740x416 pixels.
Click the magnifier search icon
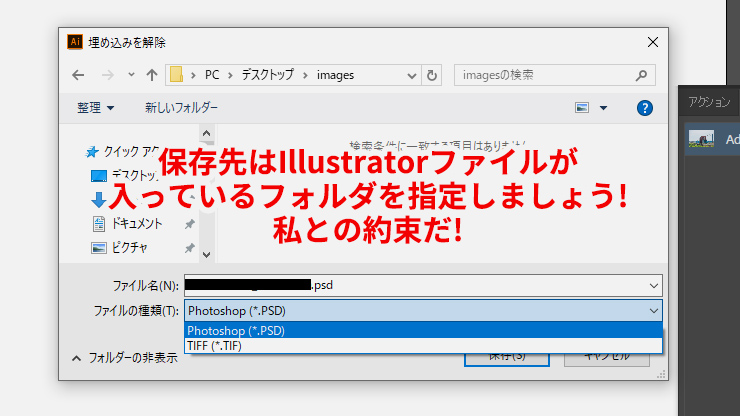coord(641,75)
